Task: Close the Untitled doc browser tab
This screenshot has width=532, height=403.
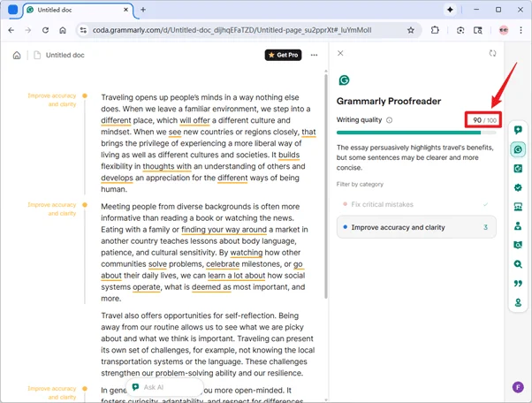Action: pyautogui.click(x=125, y=10)
